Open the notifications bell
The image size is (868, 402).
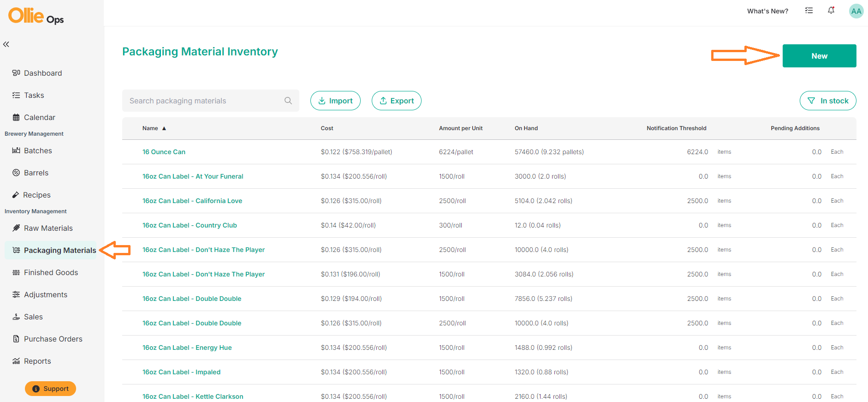coord(831,10)
